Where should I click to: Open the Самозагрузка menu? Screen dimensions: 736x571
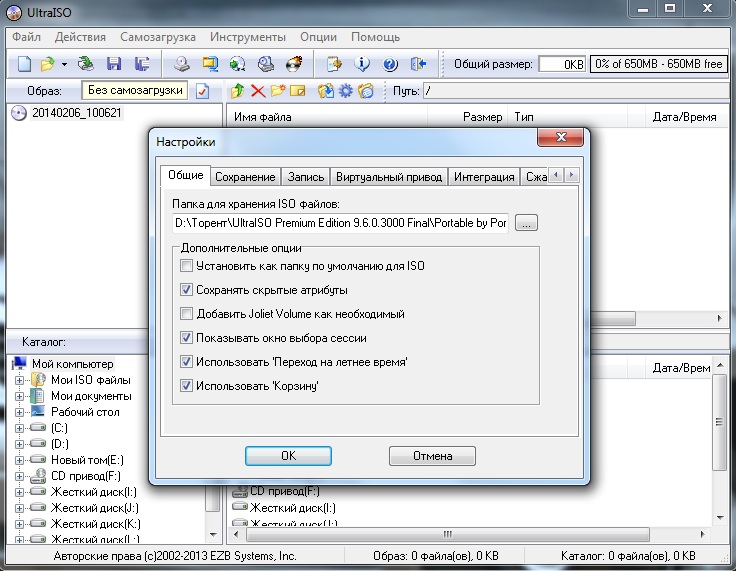[158, 37]
